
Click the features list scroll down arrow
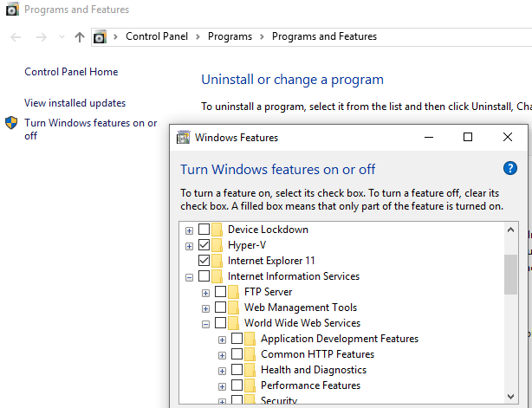[x=510, y=396]
